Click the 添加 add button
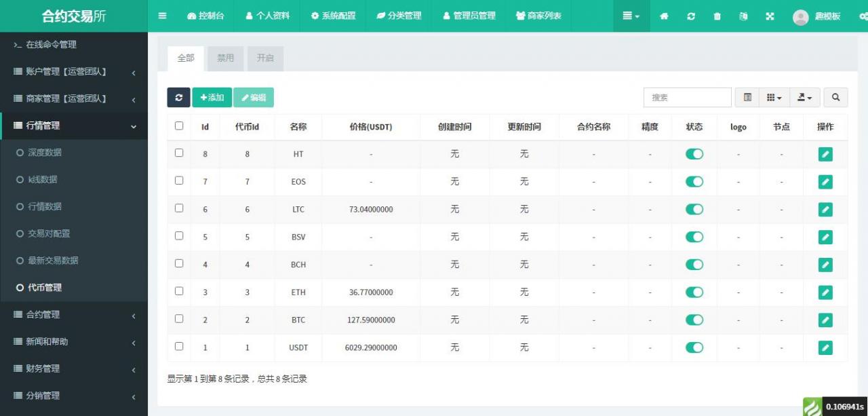Viewport: 868px width, 416px height. coord(212,98)
